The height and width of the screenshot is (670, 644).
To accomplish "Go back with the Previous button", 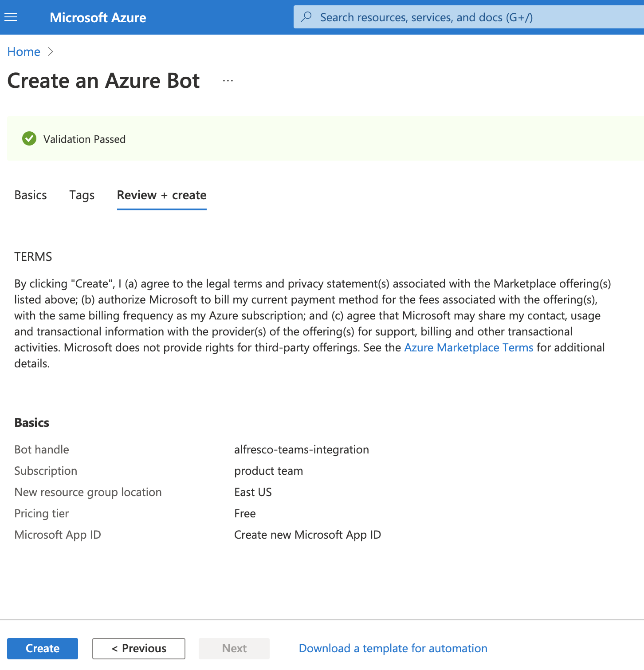I will [139, 649].
